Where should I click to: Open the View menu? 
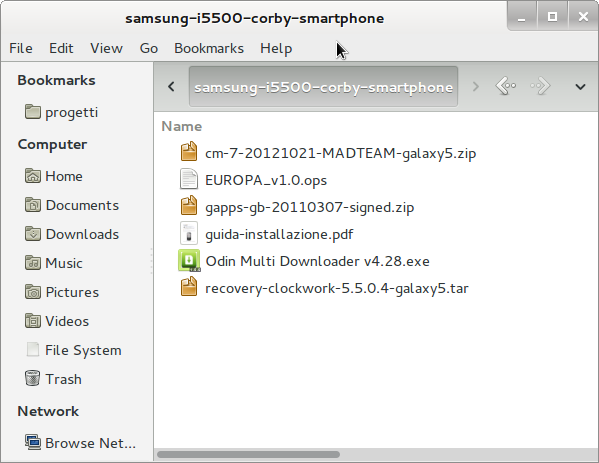(x=107, y=49)
